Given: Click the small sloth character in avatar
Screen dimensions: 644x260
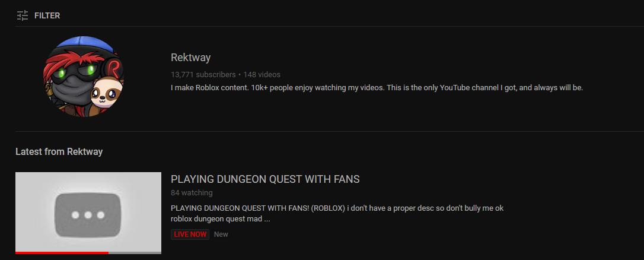Looking at the screenshot, I should coord(106,93).
